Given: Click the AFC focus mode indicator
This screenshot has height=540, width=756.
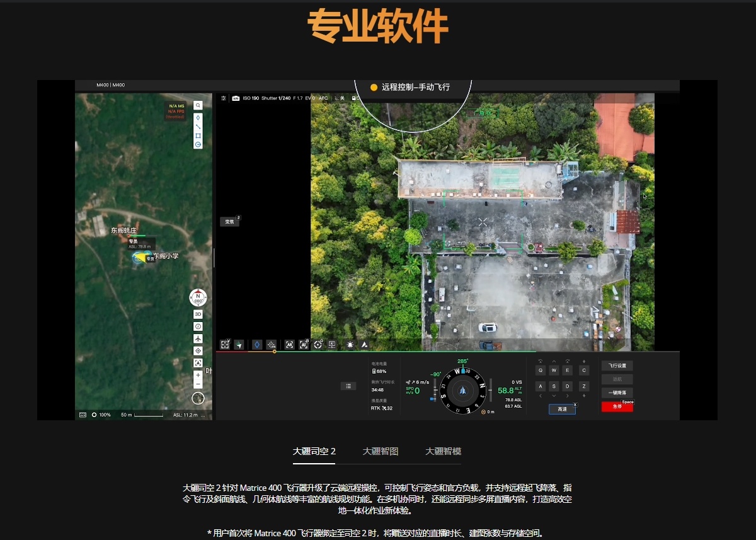Looking at the screenshot, I should pyautogui.click(x=323, y=98).
